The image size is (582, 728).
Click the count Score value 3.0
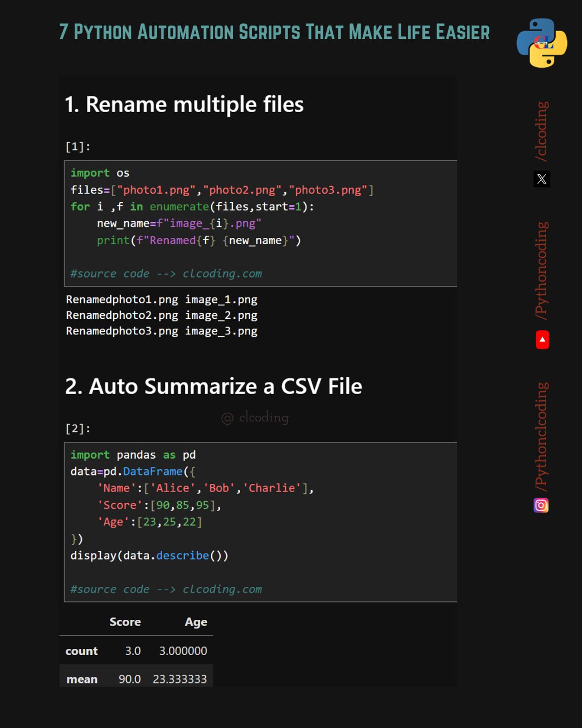pyautogui.click(x=133, y=651)
